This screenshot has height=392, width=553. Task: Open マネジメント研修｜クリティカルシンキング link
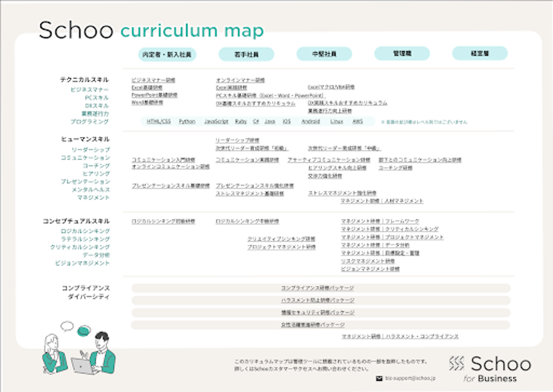coord(390,229)
